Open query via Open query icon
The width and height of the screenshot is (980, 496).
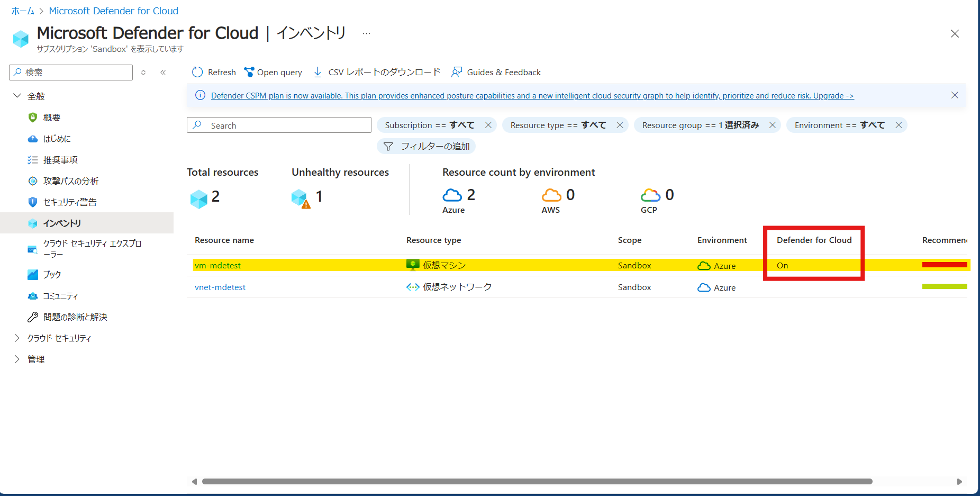pyautogui.click(x=249, y=72)
